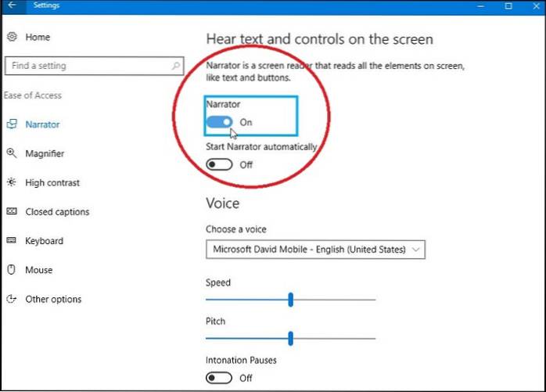Open Other options settings page
The image size is (546, 392).
pyautogui.click(x=53, y=299)
